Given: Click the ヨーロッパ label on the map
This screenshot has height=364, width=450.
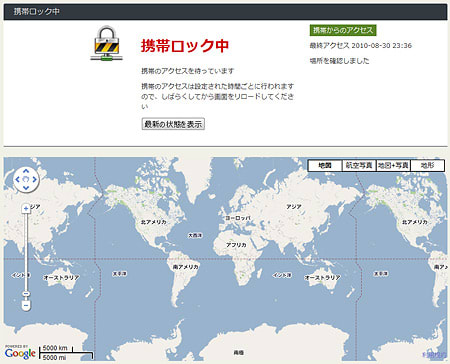Looking at the screenshot, I should click(x=238, y=218).
